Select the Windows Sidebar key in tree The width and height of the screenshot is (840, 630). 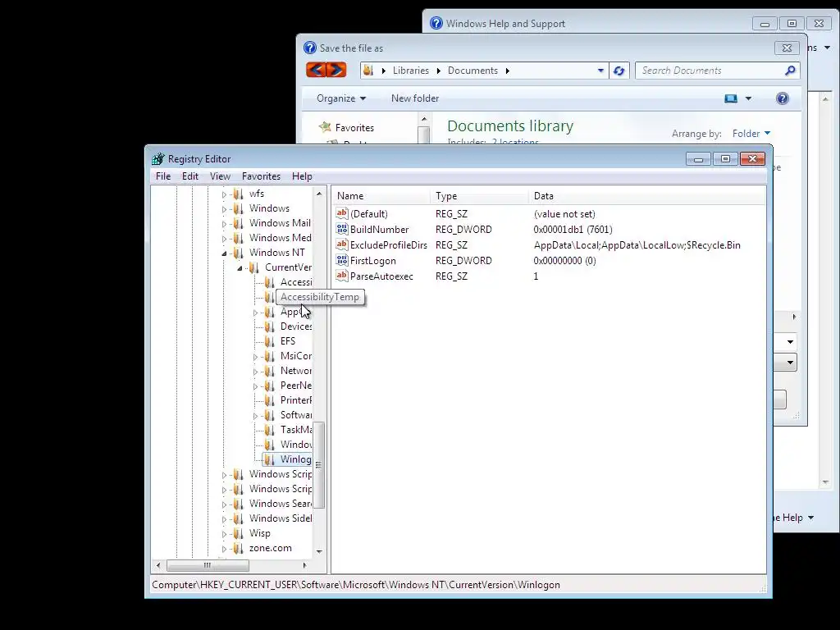coord(281,518)
